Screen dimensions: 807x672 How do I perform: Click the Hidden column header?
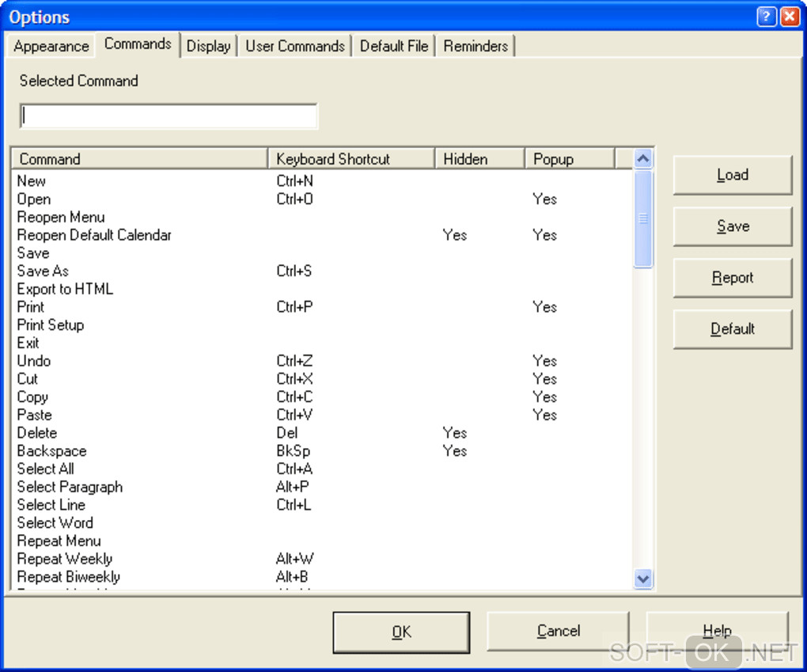coord(480,158)
